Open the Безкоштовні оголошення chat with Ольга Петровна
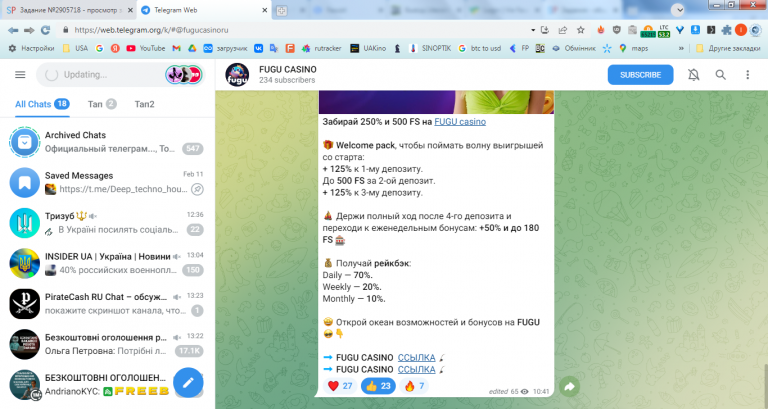Image resolution: width=768 pixels, height=409 pixels. pyautogui.click(x=107, y=344)
